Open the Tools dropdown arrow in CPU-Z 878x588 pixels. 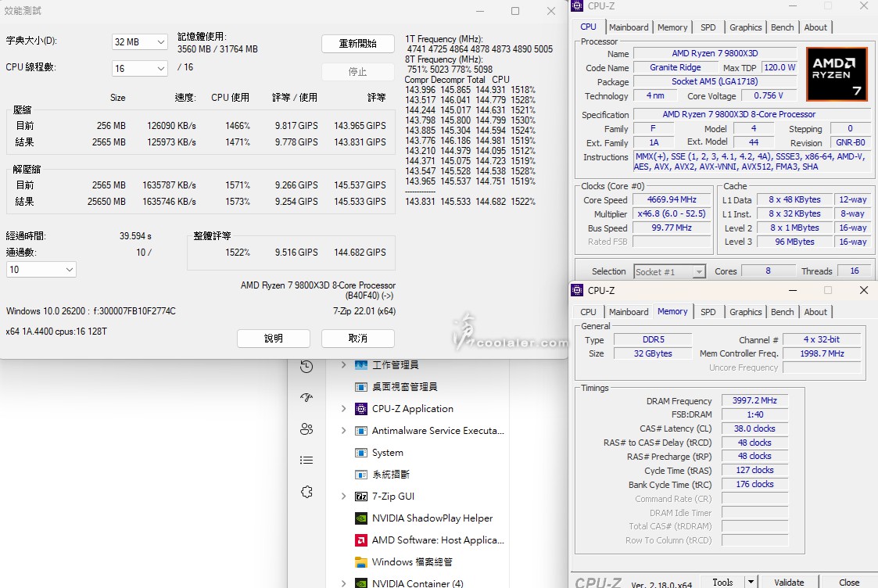[751, 582]
